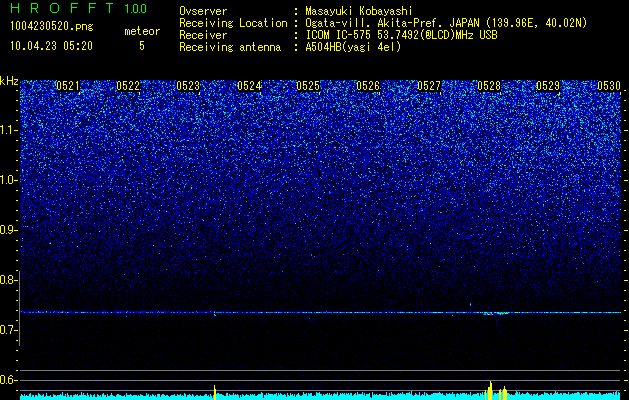Click the 1.1 kHz axis label
This screenshot has height=400, width=629.
pos(8,130)
